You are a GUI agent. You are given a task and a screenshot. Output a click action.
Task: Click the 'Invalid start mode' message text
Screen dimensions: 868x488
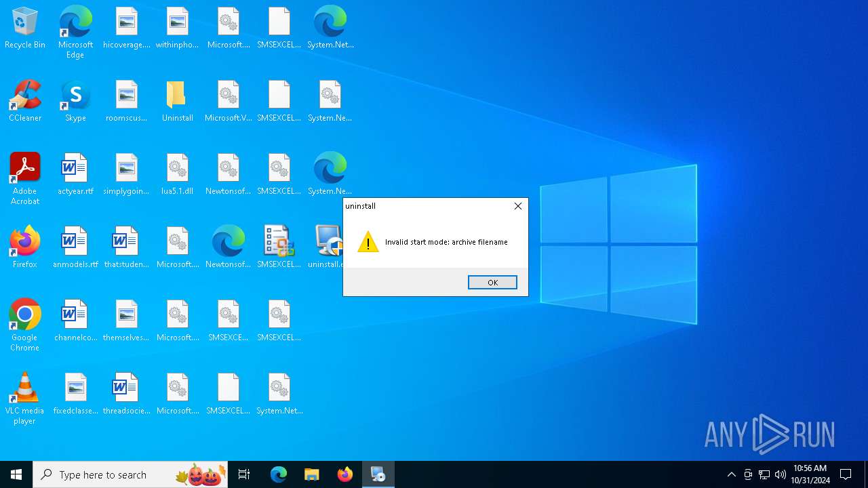[x=446, y=242]
